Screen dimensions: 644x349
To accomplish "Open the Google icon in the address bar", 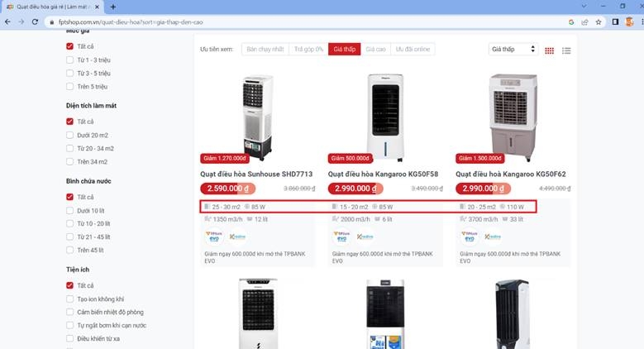I will pos(571,22).
